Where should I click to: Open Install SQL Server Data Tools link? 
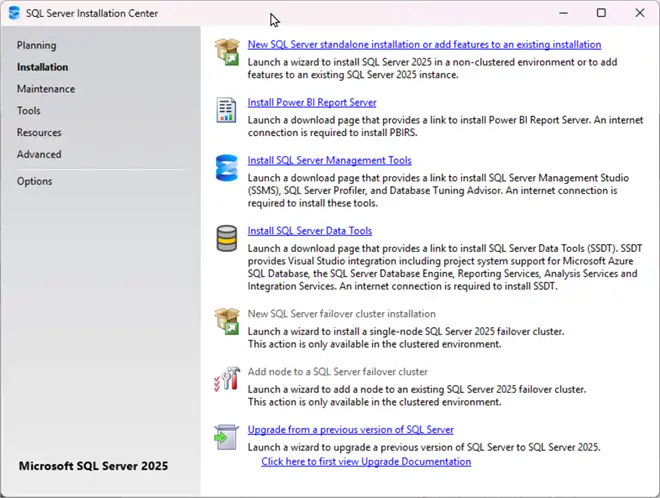click(310, 231)
